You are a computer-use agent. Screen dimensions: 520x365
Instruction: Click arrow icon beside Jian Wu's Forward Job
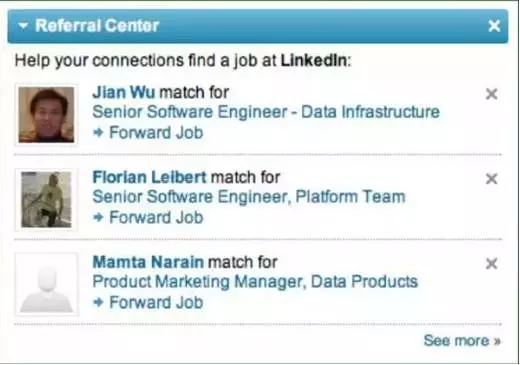point(98,133)
